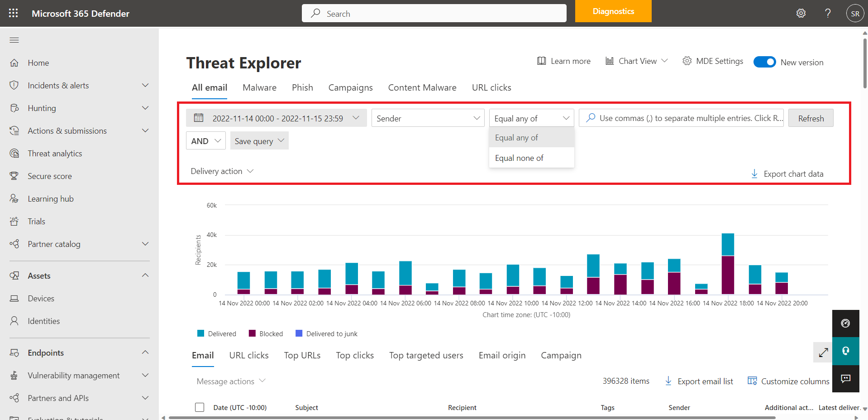Select Equal none of option

532,158
